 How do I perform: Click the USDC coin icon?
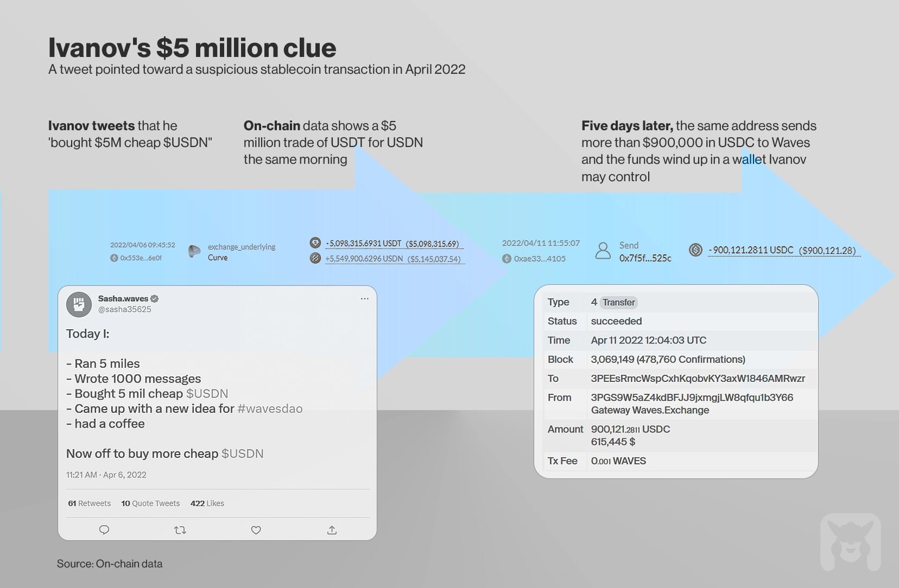click(695, 250)
